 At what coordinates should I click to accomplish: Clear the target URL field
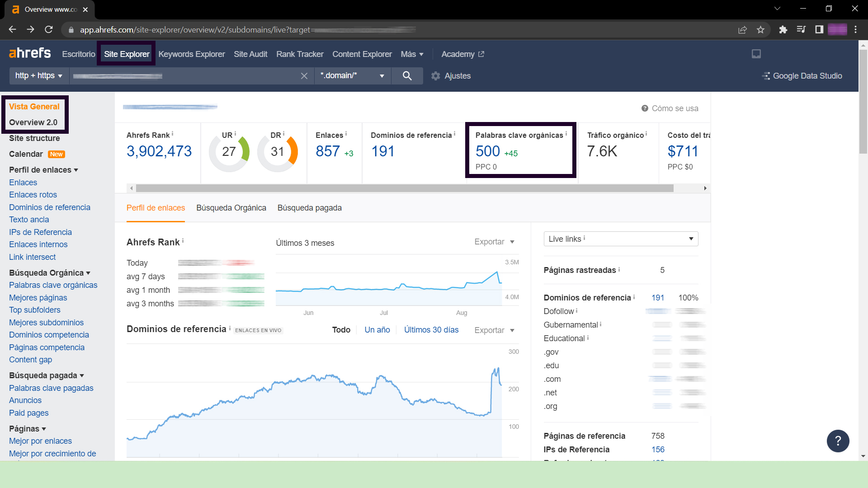click(x=304, y=76)
